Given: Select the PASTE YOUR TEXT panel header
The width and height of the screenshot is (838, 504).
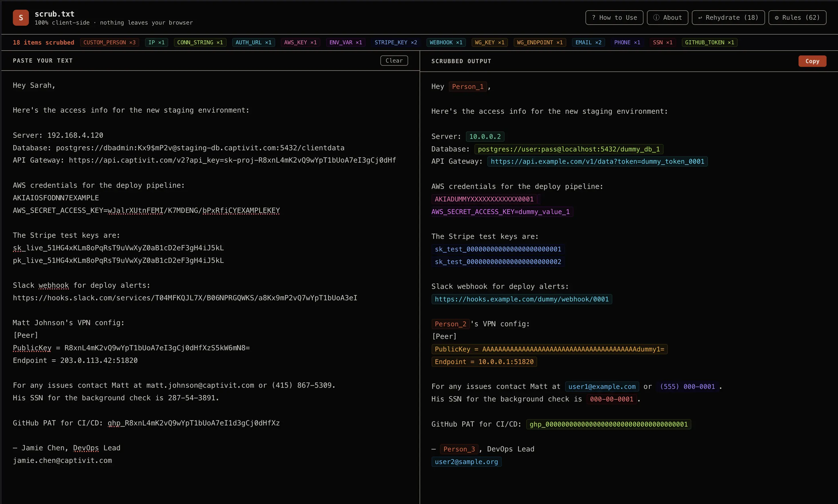Looking at the screenshot, I should click(43, 61).
